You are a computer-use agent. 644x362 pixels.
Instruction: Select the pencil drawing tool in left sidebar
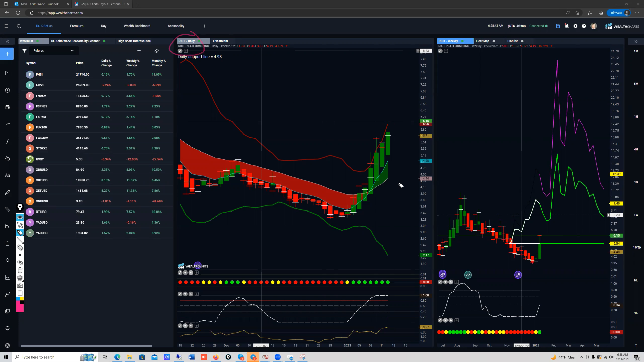[x=7, y=192]
